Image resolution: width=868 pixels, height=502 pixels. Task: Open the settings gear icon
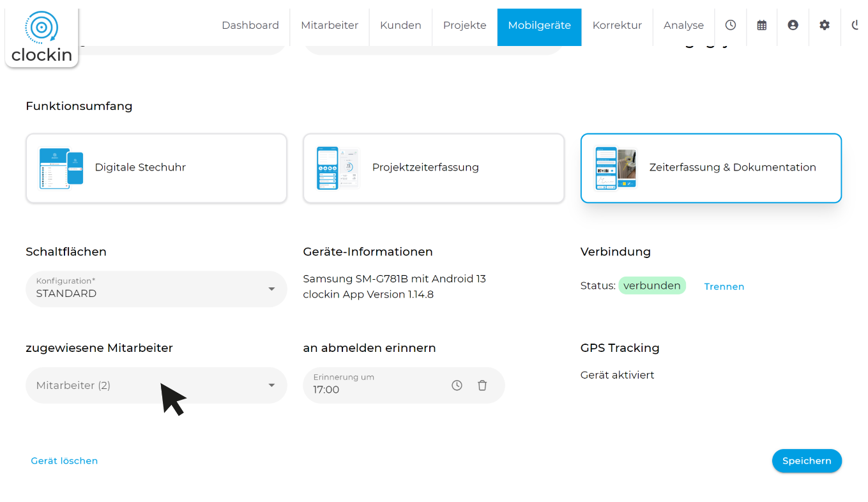pyautogui.click(x=825, y=25)
